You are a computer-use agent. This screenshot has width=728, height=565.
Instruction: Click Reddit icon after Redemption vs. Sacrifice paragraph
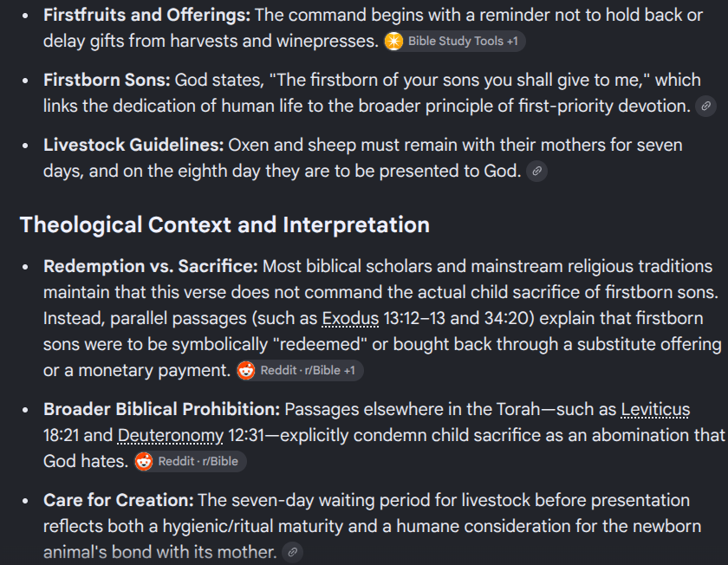click(246, 371)
